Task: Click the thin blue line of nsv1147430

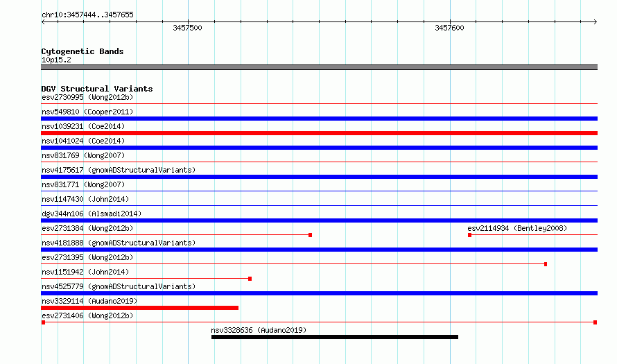Action: pos(319,206)
